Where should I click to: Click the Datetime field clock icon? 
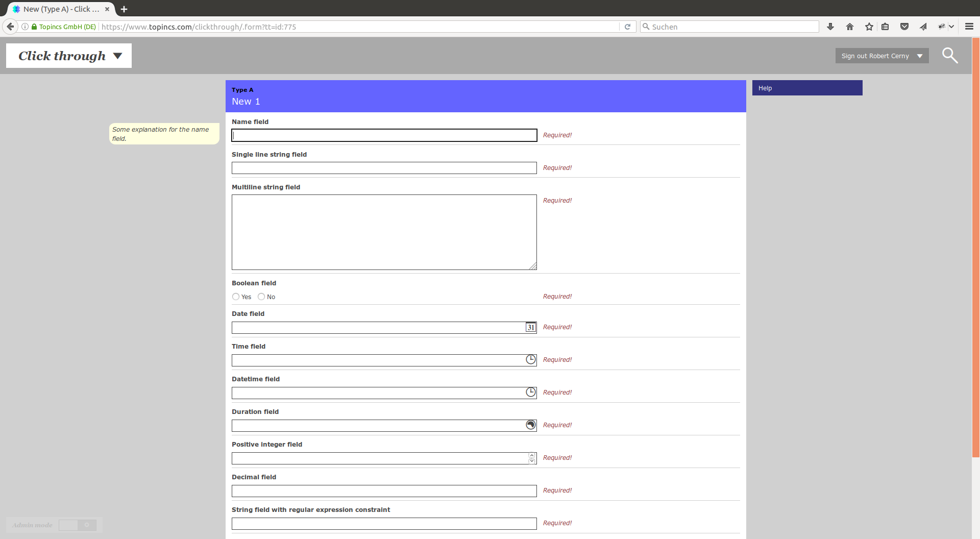(x=531, y=393)
